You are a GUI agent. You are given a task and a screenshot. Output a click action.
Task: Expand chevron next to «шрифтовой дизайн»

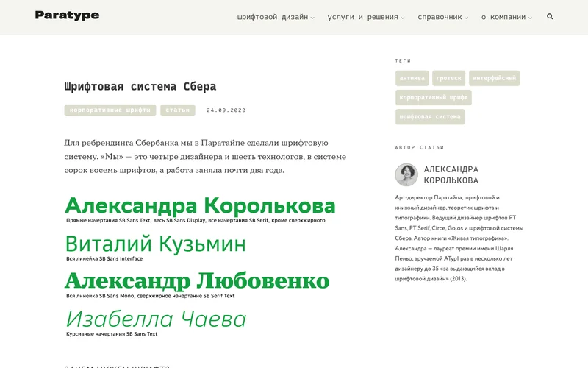click(x=312, y=18)
